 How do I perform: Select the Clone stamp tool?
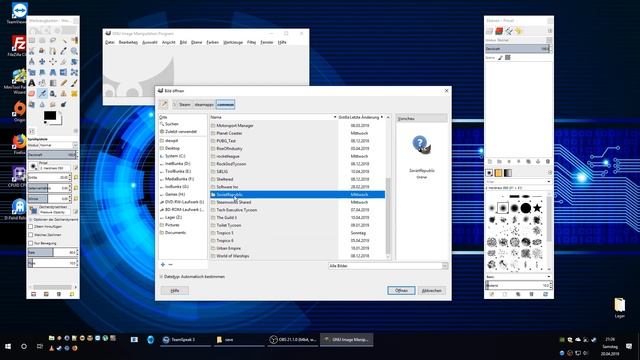pos(64,93)
